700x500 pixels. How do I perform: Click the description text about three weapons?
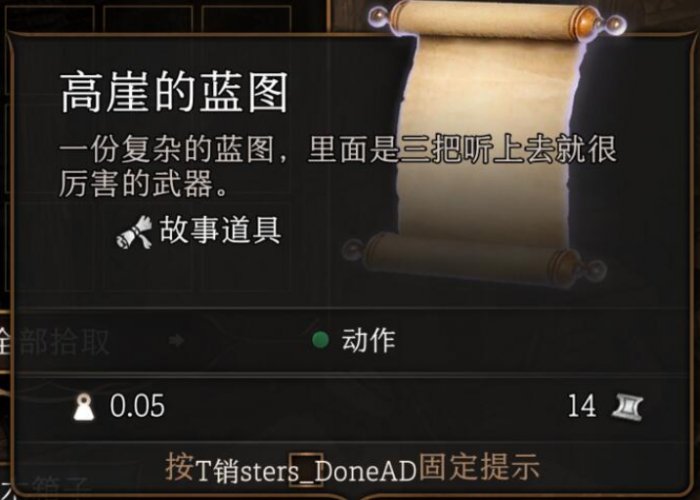338,167
